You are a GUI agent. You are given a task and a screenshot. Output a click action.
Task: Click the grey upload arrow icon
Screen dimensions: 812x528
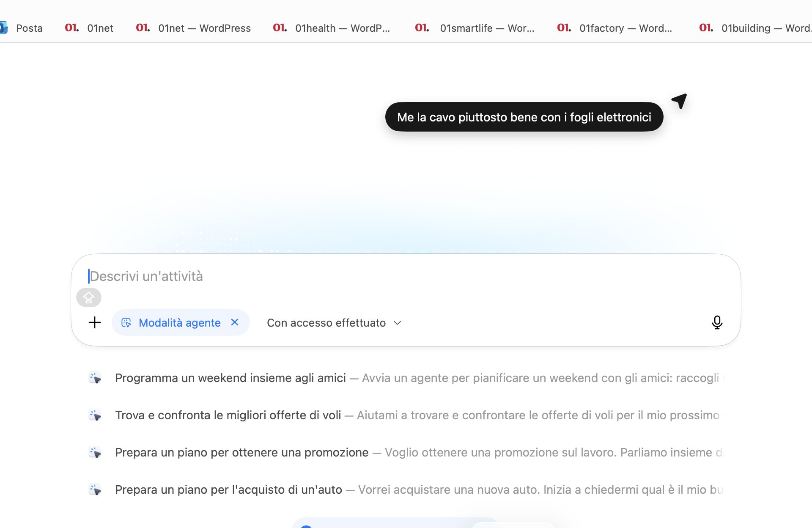tap(89, 297)
